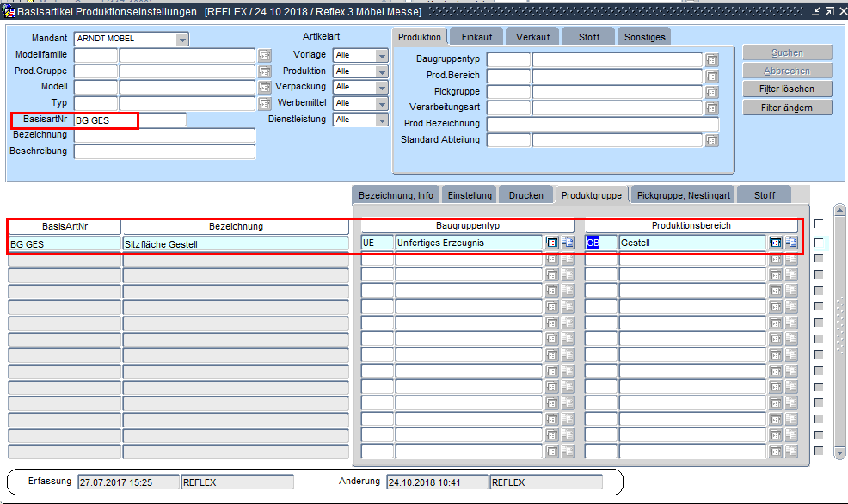Image resolution: width=848 pixels, height=504 pixels.
Task: Open lookup icon for Standard Abteilung field
Action: 711,141
